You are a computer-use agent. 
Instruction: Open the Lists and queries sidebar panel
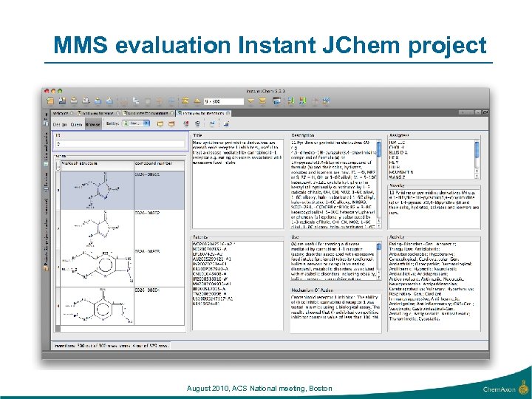click(46, 149)
